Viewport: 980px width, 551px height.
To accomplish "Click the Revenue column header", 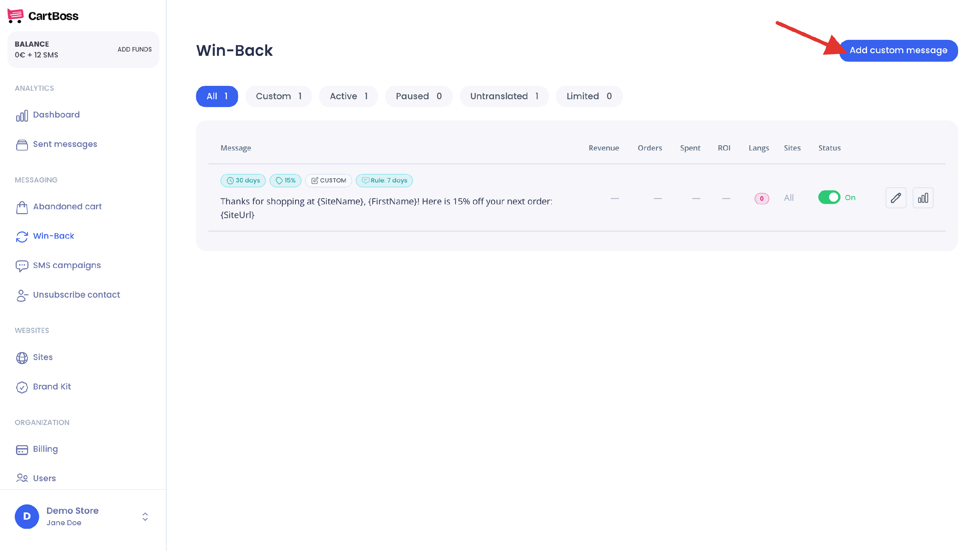I will 604,148.
